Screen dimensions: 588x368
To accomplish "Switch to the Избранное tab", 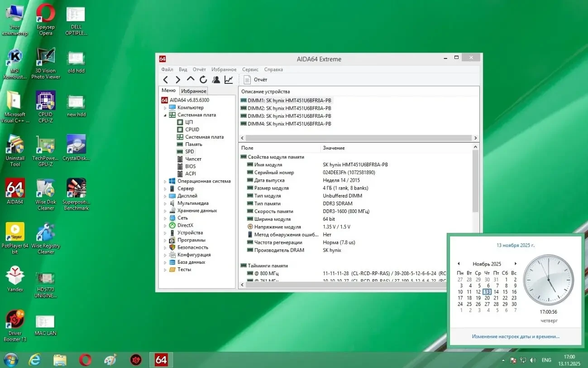I will 193,91.
